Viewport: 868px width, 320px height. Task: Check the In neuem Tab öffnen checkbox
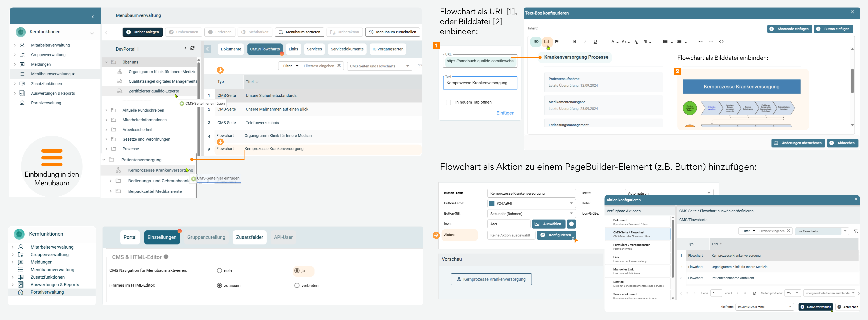[448, 102]
